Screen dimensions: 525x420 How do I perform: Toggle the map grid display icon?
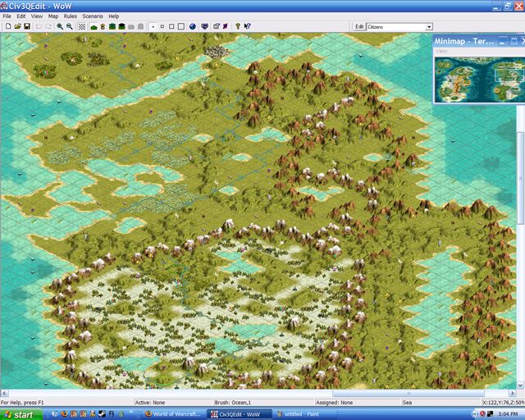tap(82, 26)
